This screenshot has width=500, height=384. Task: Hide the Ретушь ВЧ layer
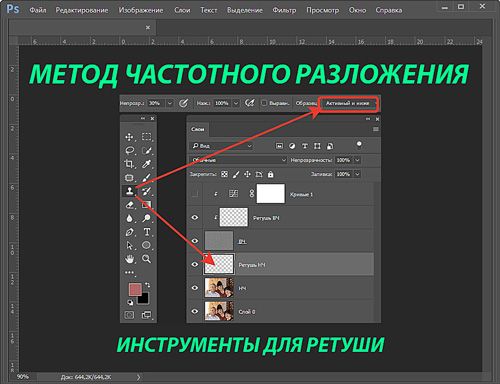point(195,218)
